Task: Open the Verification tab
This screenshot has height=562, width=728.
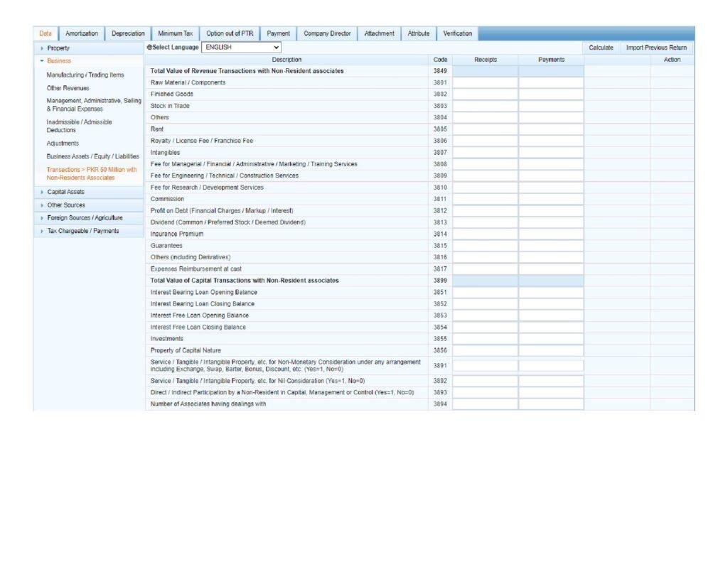Action: tap(457, 33)
